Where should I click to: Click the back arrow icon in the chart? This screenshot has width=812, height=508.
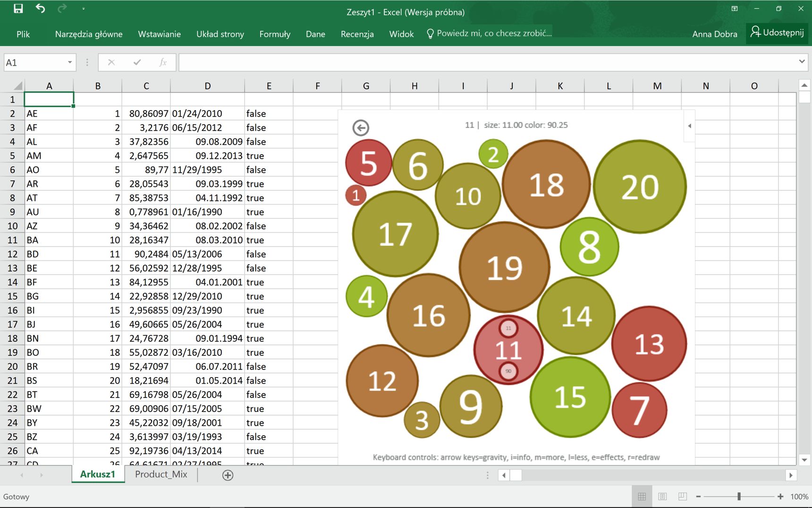point(361,128)
